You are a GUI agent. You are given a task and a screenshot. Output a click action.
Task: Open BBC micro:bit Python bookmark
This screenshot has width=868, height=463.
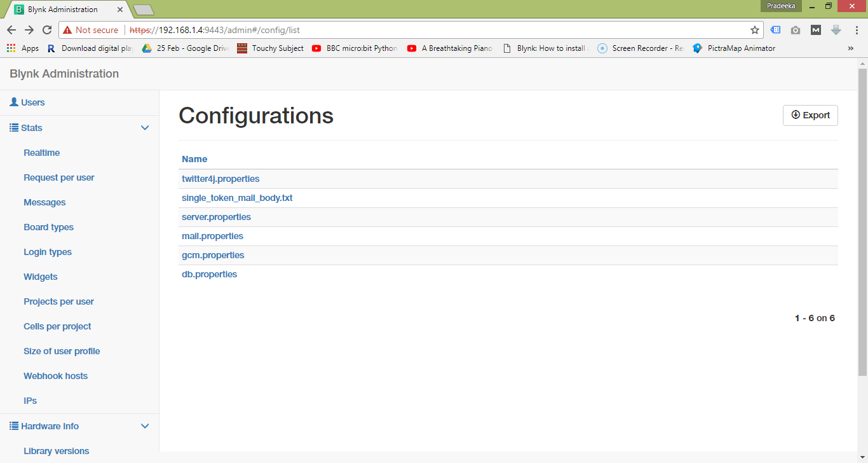tap(355, 48)
